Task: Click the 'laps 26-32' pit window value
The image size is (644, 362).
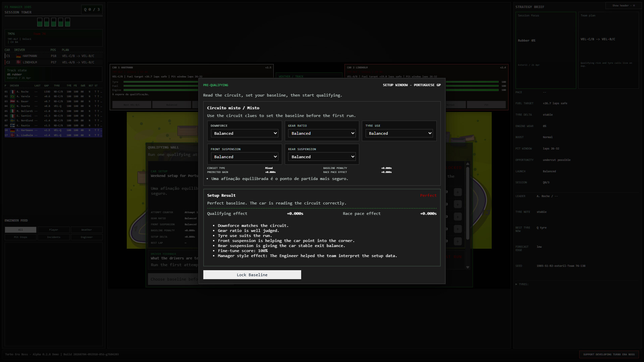Action: click(551, 148)
